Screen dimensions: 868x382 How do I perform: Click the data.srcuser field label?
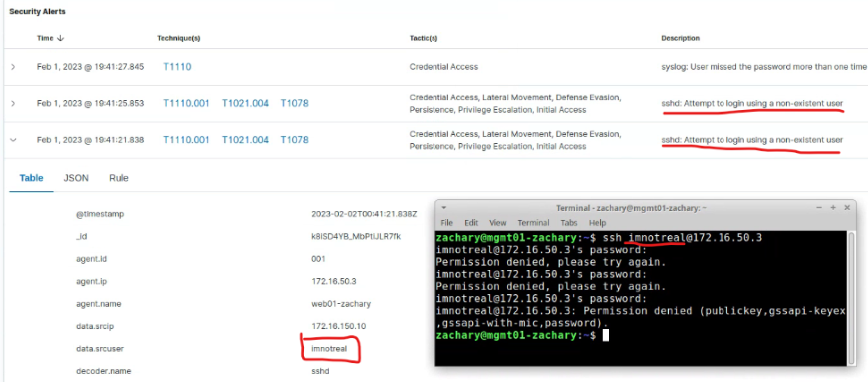[99, 348]
